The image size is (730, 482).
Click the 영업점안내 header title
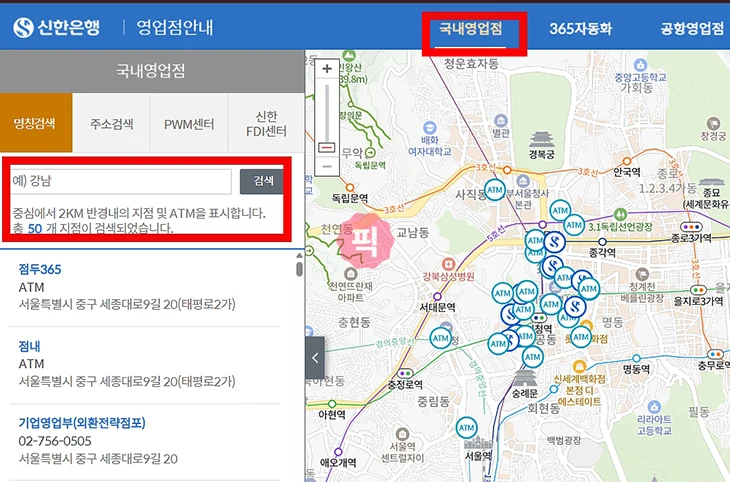(175, 27)
